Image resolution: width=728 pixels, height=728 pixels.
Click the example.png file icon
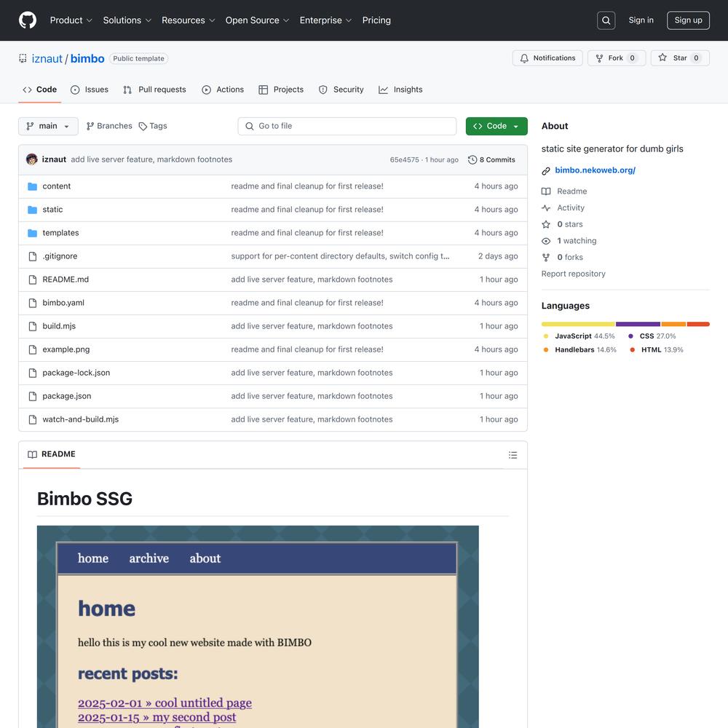click(x=33, y=349)
